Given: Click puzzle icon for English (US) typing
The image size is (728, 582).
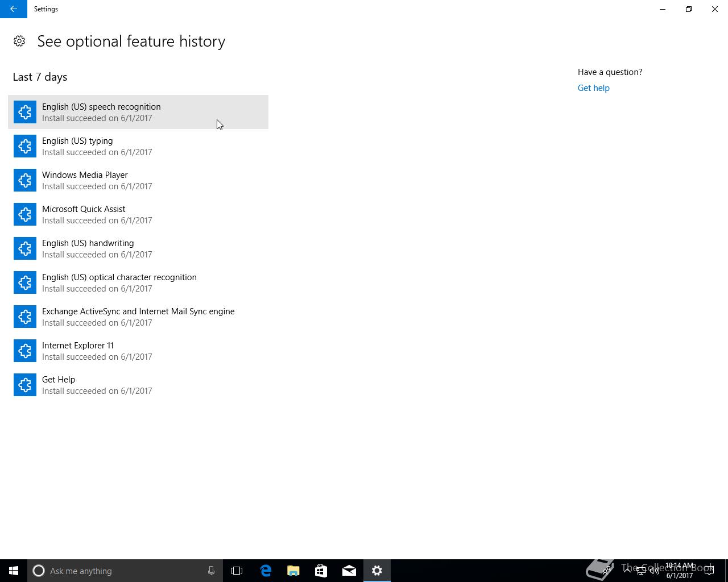Looking at the screenshot, I should (25, 146).
